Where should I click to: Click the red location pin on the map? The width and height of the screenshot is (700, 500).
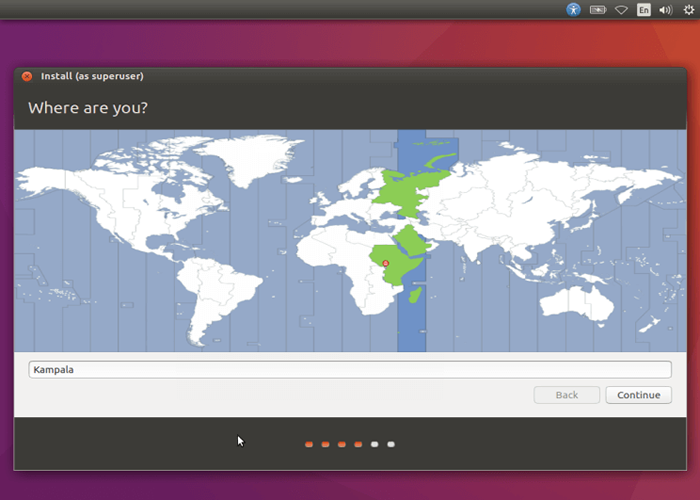click(386, 263)
